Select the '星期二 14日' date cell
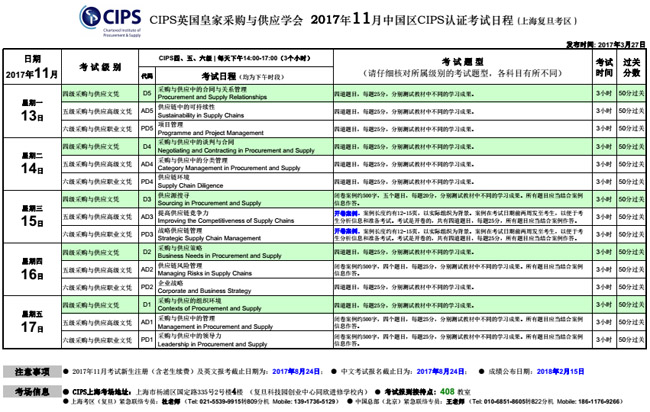The width and height of the screenshot is (650, 412). tap(32, 164)
